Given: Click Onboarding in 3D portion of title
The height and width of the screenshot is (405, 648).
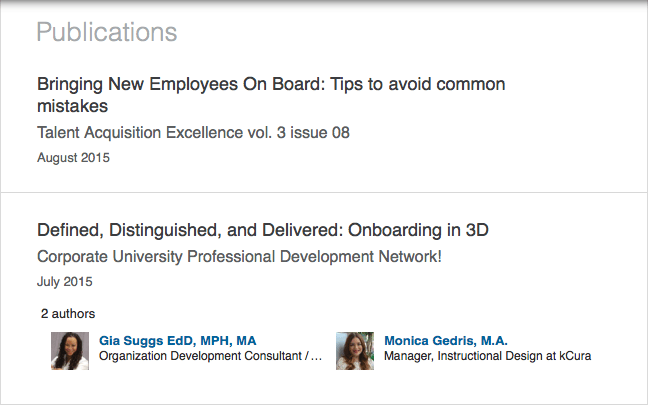Looking at the screenshot, I should click(418, 230).
